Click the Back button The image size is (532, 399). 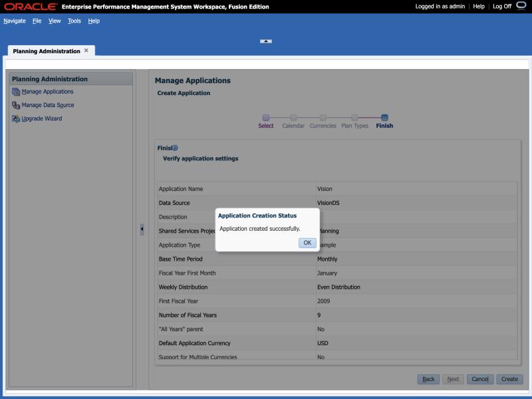428,379
